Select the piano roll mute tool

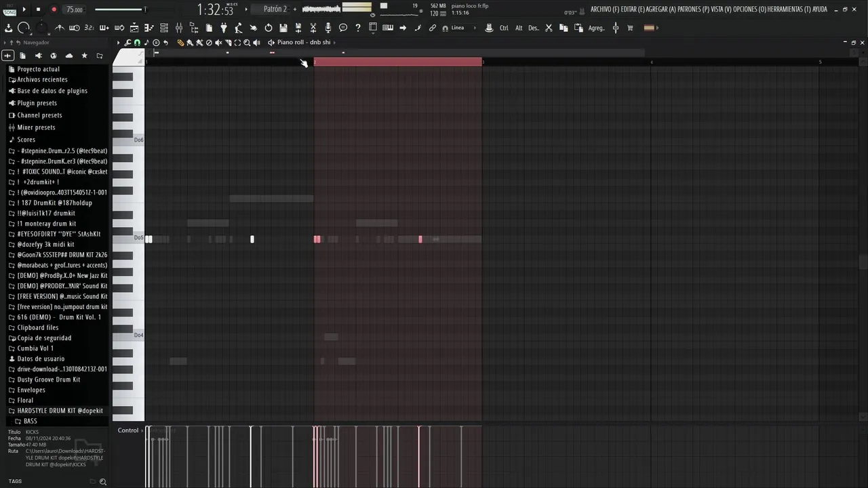click(x=218, y=43)
